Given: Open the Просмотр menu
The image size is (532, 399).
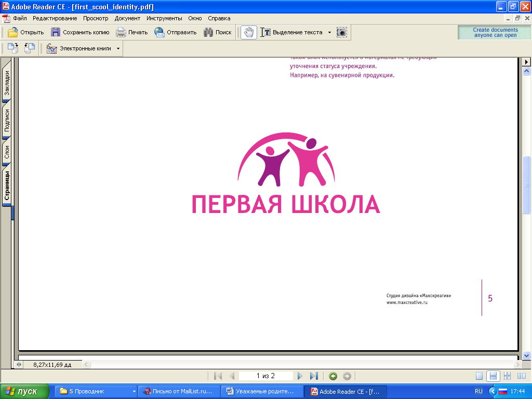Looking at the screenshot, I should [x=96, y=18].
